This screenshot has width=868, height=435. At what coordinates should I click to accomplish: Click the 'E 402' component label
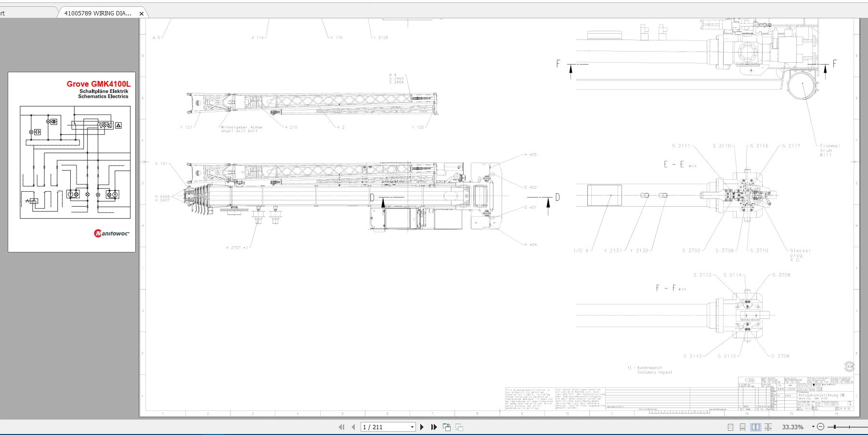click(x=531, y=187)
